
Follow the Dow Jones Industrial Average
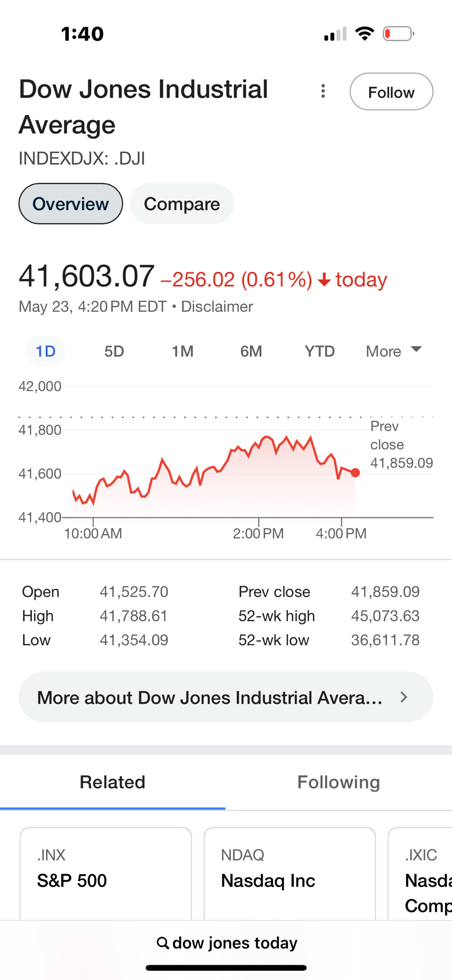tap(391, 92)
